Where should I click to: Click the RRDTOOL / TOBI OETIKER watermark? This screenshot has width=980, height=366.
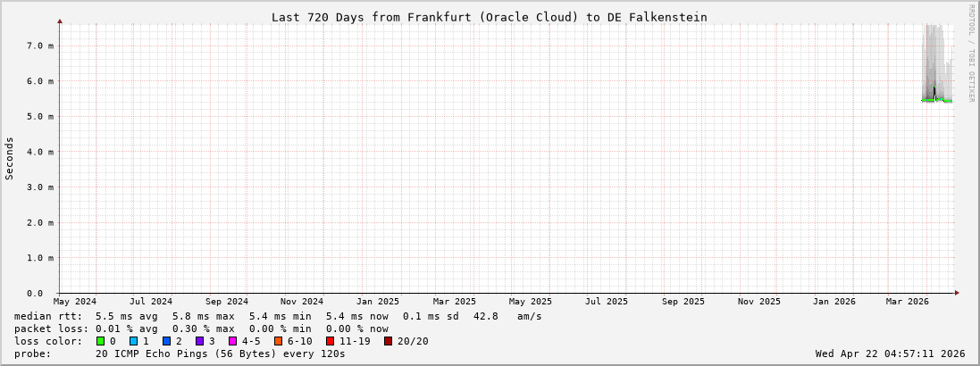[x=972, y=51]
